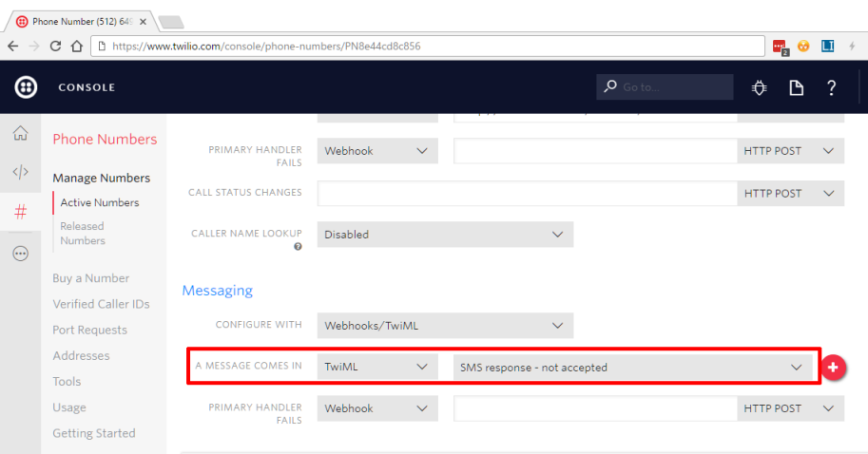Expand the SMS response - not accepted dropdown

631,367
